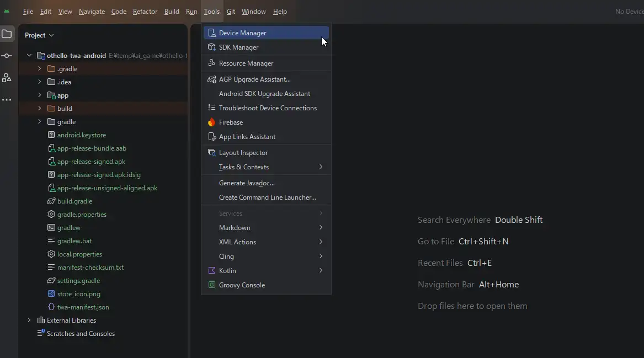Click the android.keystore file icon
The height and width of the screenshot is (358, 644).
point(51,135)
